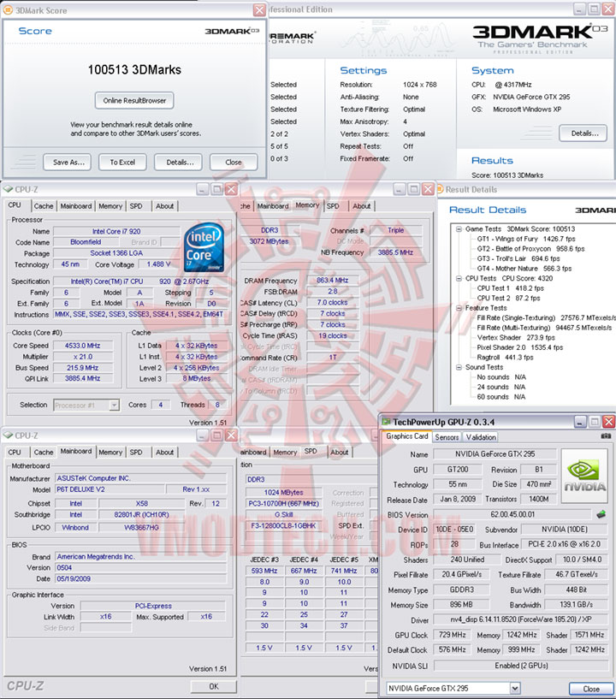Screen dimensions: 616x699
Task: Click the Online ResultBrowser button
Action: point(134,101)
